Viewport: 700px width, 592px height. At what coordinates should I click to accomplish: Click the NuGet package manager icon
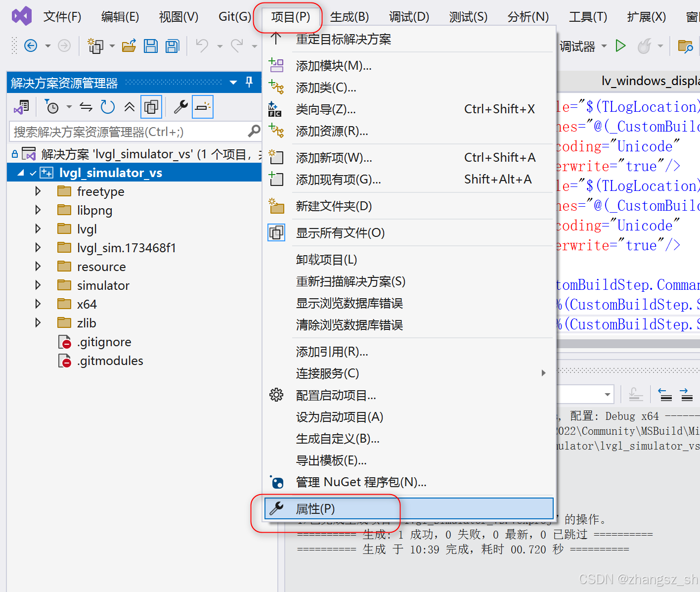pyautogui.click(x=277, y=482)
